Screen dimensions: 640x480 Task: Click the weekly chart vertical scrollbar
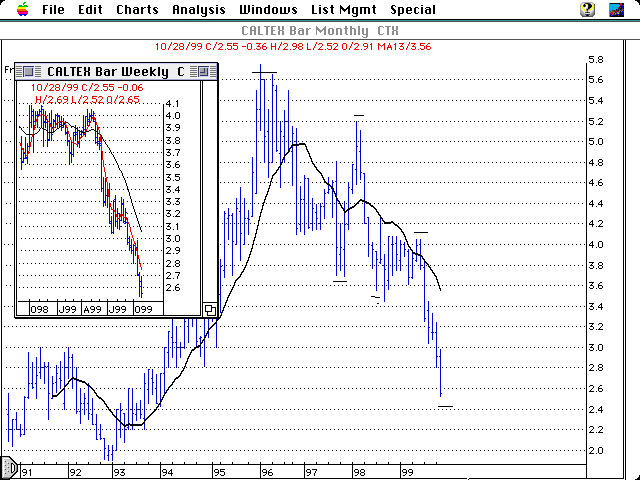pos(209,192)
